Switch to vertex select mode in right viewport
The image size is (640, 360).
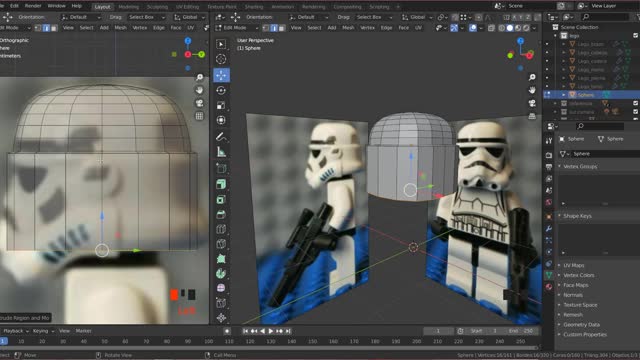point(267,28)
